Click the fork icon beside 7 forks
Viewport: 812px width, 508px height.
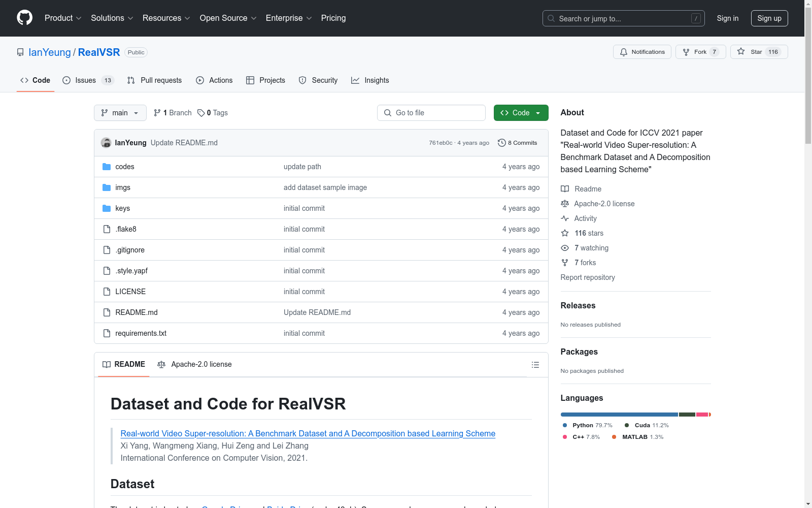(565, 263)
